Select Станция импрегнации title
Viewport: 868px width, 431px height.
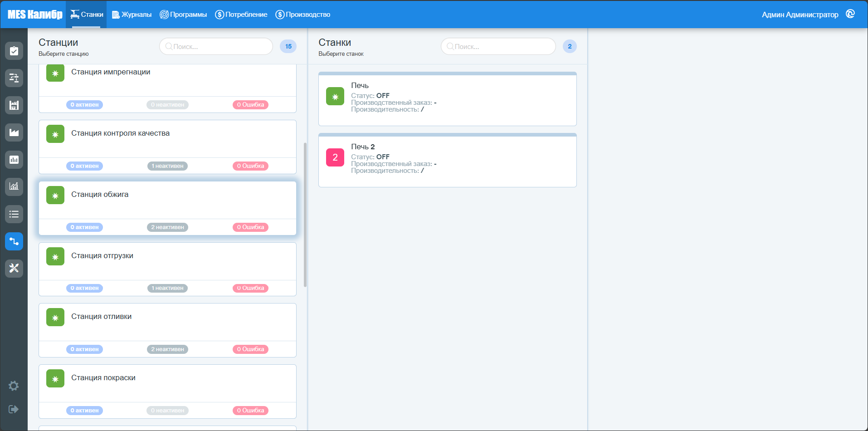111,72
